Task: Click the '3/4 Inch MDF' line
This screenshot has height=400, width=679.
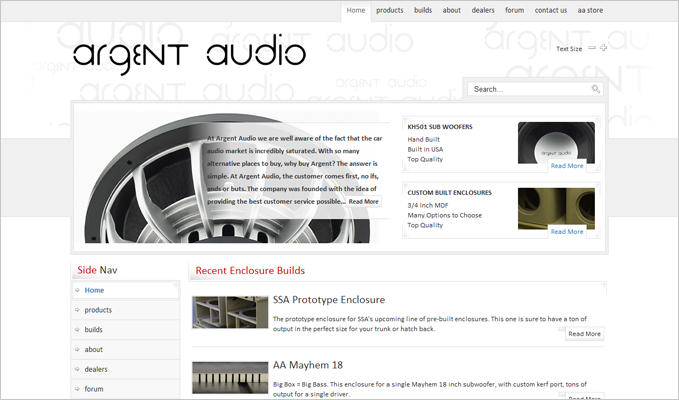Action: [x=427, y=205]
